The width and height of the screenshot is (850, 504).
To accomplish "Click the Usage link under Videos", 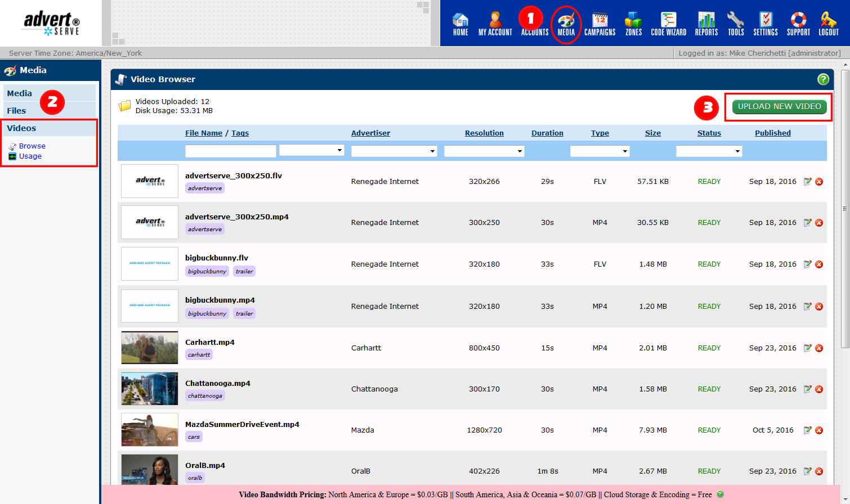I will pos(30,156).
